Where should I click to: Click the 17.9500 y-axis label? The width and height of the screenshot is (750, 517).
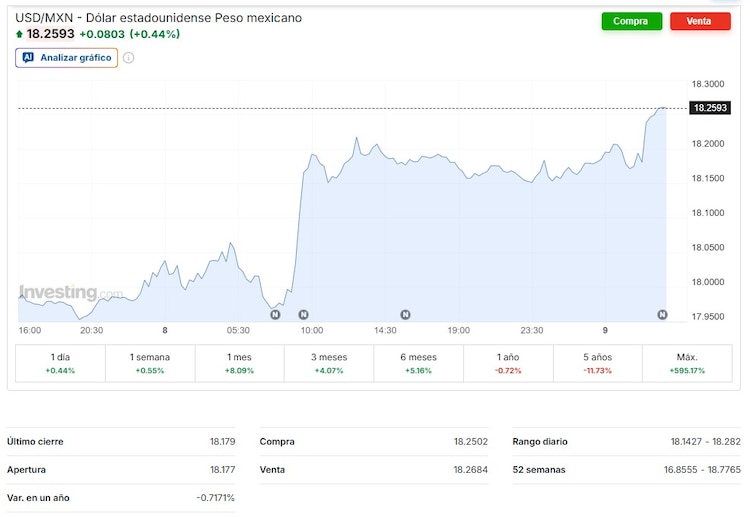pyautogui.click(x=708, y=317)
